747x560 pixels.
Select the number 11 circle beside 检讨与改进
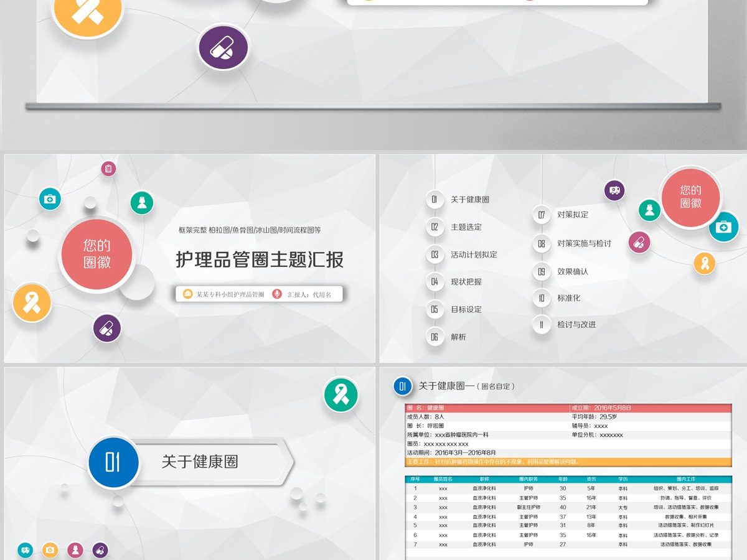click(542, 325)
